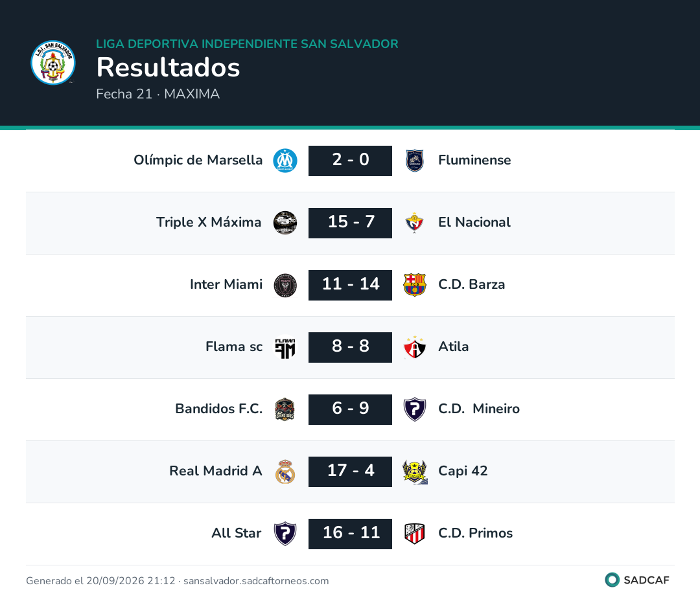Click the C.D. Mineiro team name

[479, 408]
